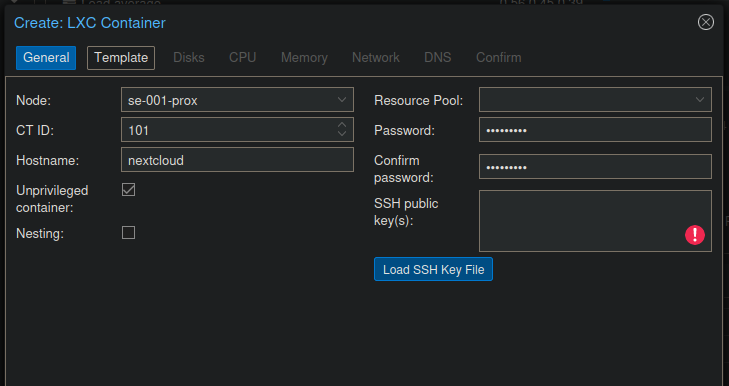This screenshot has width=729, height=386.
Task: Switch to the General tab
Action: (x=46, y=58)
